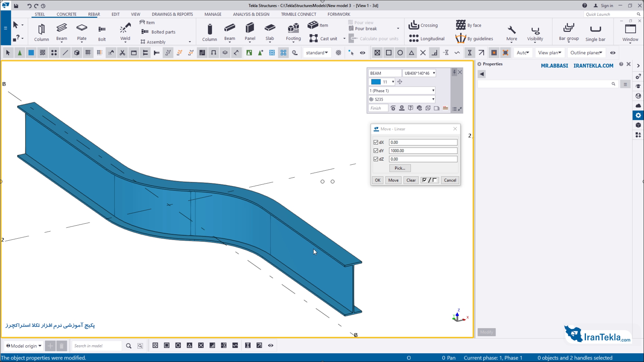Viewport: 644px width, 362px height.
Task: Toggle eye icon in selection toolbar
Action: (363, 53)
